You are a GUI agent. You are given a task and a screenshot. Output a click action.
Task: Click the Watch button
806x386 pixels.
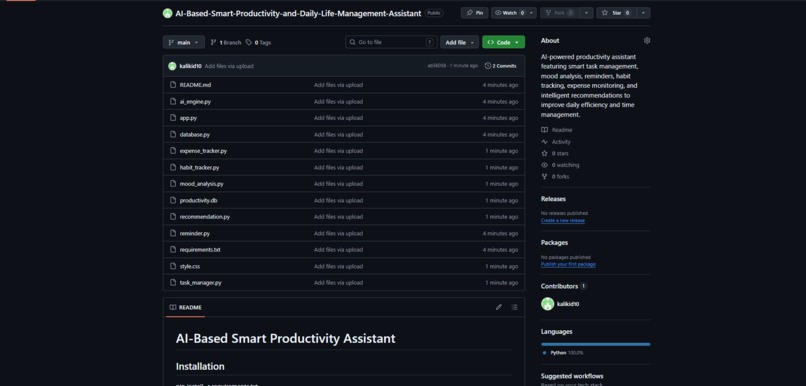pos(509,13)
